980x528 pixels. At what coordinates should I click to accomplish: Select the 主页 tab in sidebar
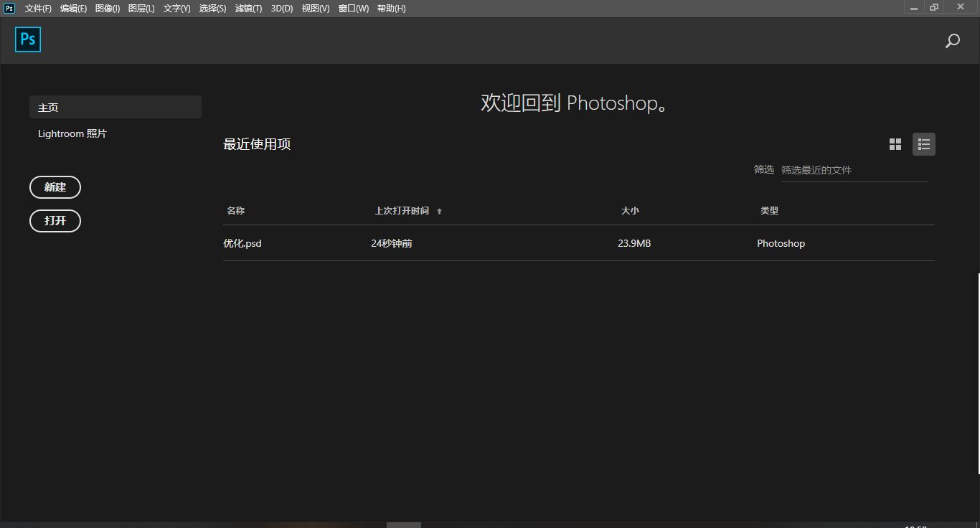[116, 107]
